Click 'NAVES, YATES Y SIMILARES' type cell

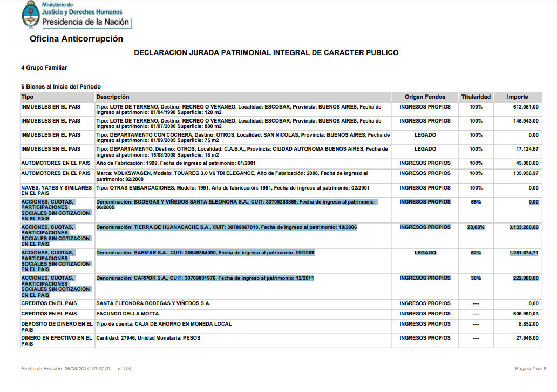coord(57,191)
